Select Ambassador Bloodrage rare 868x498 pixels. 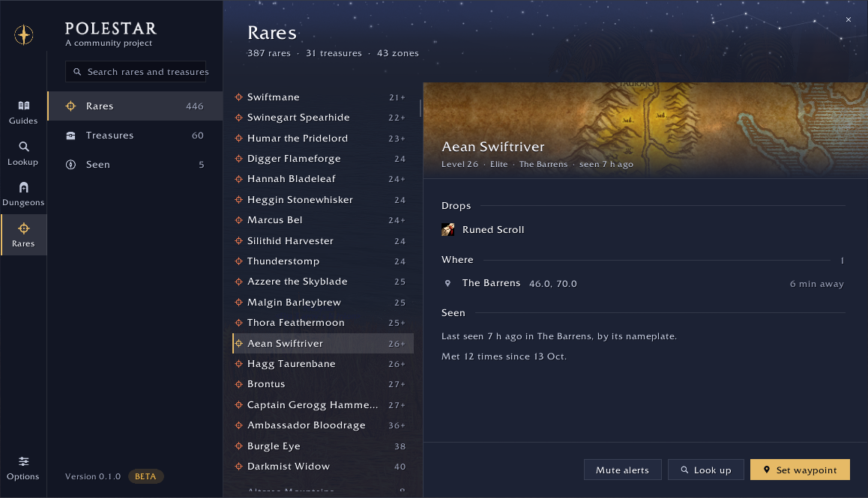pyautogui.click(x=323, y=425)
